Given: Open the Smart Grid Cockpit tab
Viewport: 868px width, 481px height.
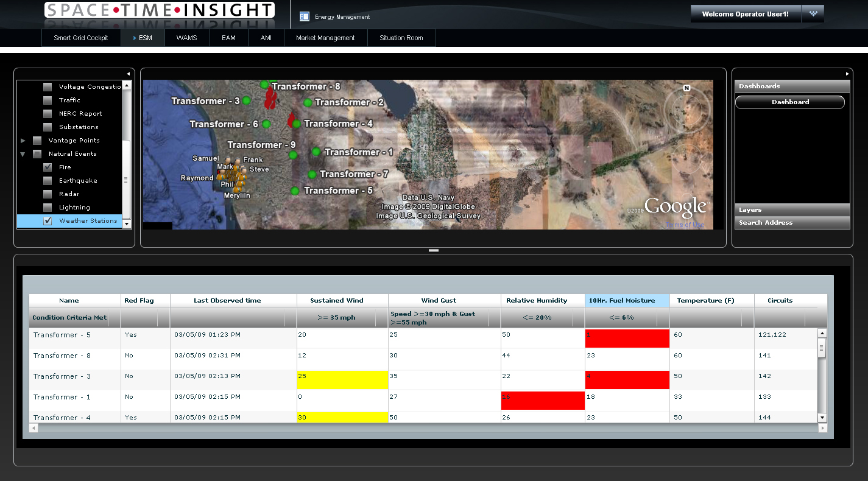Looking at the screenshot, I should (81, 38).
